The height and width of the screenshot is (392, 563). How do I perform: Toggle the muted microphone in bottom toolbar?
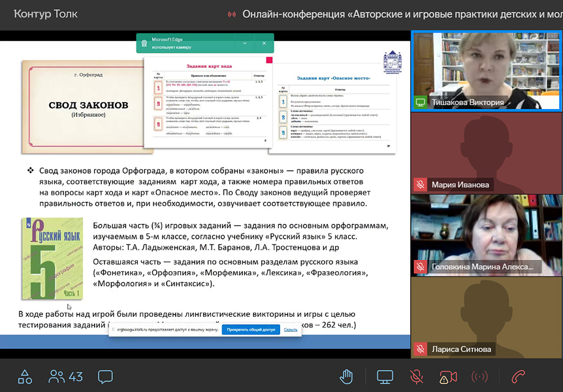click(416, 376)
